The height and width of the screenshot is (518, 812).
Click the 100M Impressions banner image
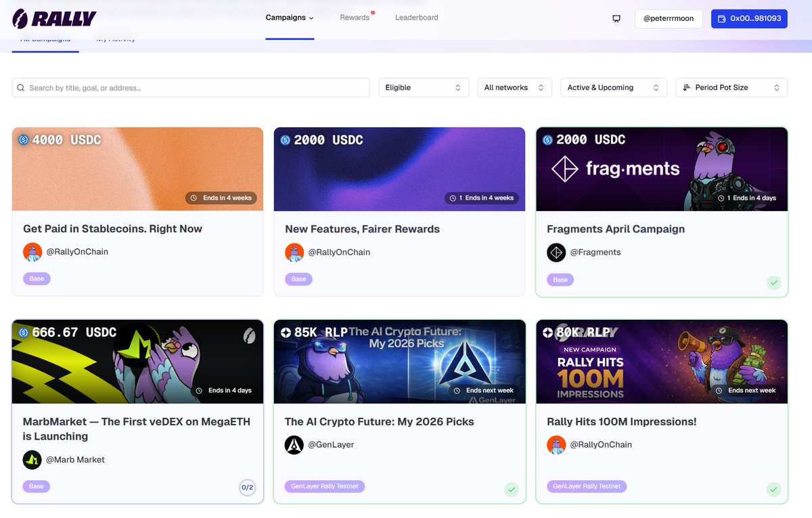(662, 362)
